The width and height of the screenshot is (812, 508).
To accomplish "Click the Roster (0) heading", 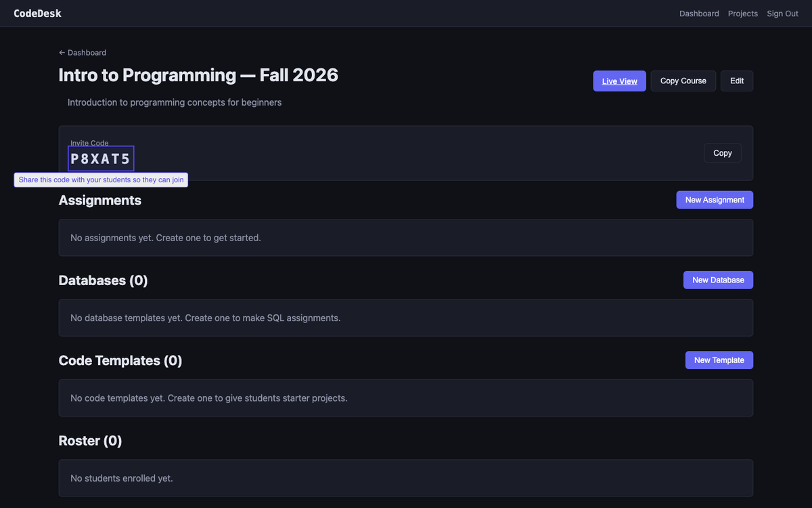I will pos(90,441).
